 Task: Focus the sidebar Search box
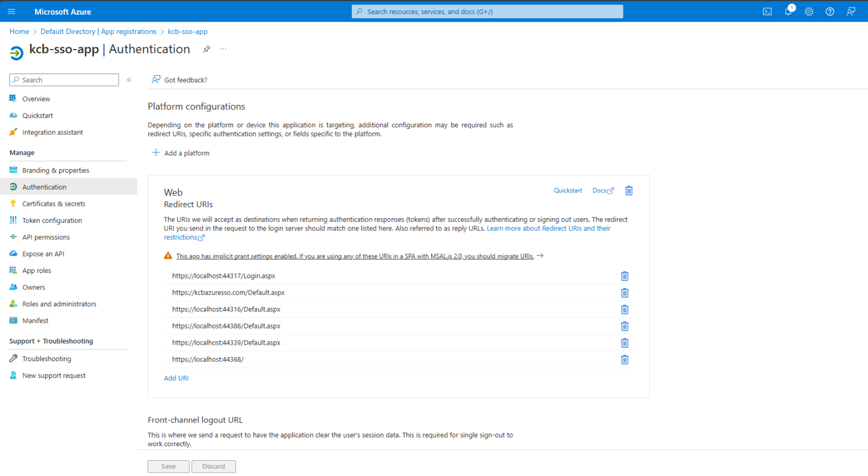[64, 80]
